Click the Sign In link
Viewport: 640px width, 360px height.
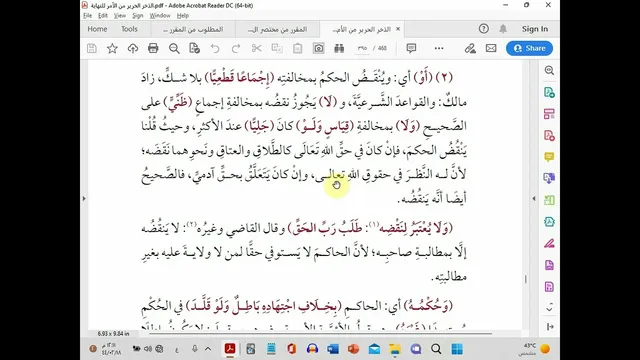coord(535,29)
